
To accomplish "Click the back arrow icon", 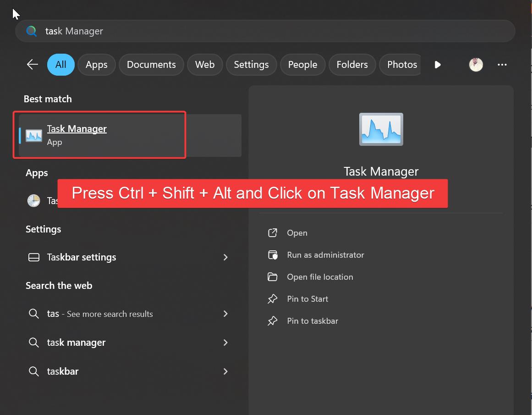I will pos(32,64).
